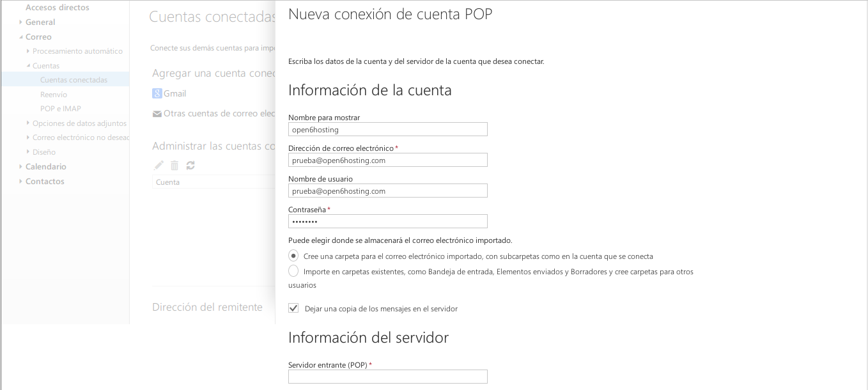Click the Gmail icon
868x390 pixels.
coord(157,93)
